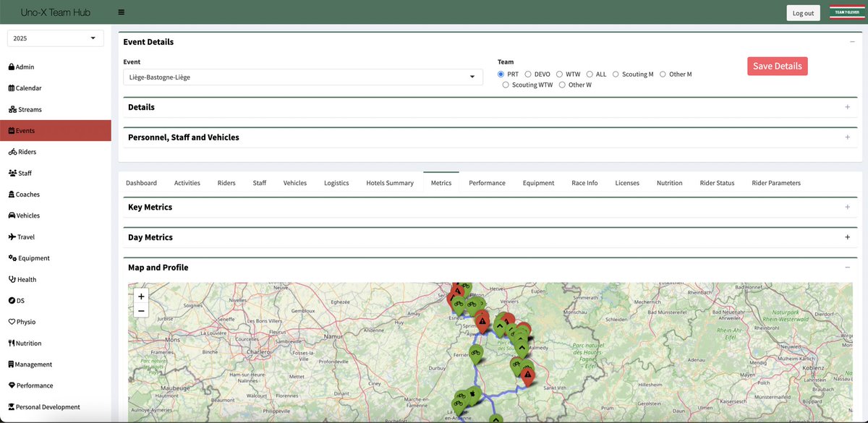Expand the Day Metrics section
This screenshot has height=423, width=868.
tap(847, 237)
